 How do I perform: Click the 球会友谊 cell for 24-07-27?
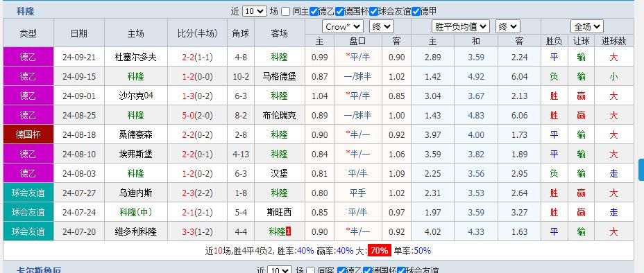coord(28,193)
